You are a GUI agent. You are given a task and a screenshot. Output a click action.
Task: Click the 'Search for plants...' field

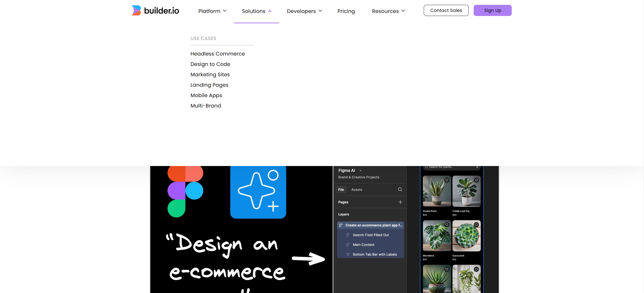point(452,168)
